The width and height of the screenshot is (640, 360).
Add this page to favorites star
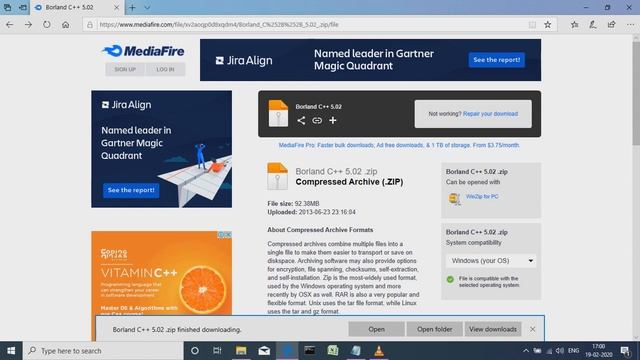[548, 24]
